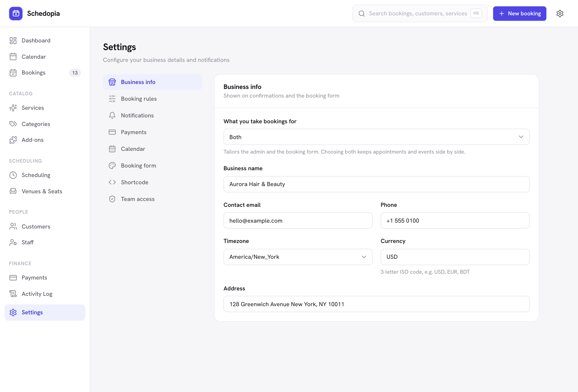Image resolution: width=578 pixels, height=392 pixels.
Task: Click the search magnifier icon
Action: (x=362, y=13)
